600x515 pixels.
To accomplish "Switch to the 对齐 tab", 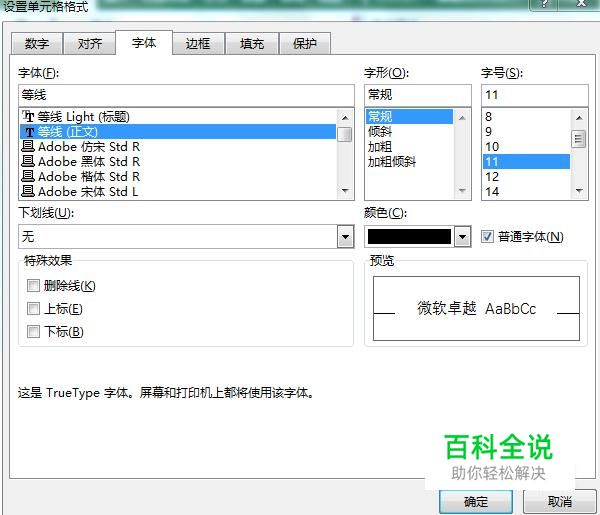I will (x=90, y=44).
